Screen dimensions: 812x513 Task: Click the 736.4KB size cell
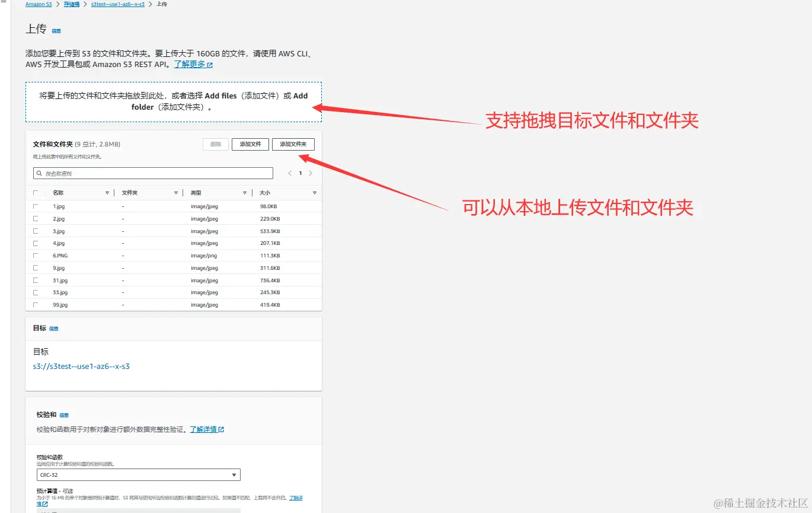pyautogui.click(x=270, y=281)
